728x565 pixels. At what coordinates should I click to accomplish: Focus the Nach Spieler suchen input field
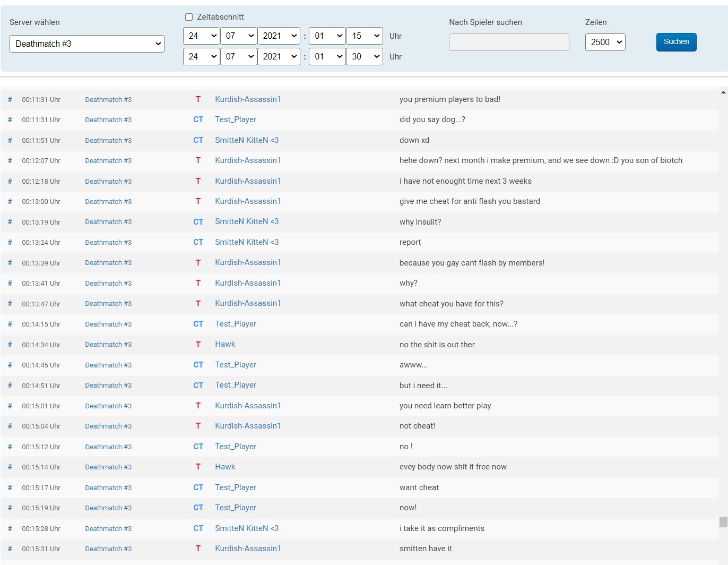509,42
